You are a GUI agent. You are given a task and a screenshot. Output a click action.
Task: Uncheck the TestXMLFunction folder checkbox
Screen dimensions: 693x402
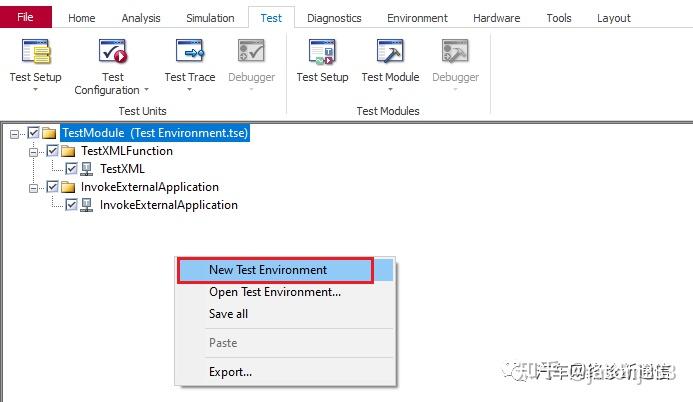tap(53, 151)
